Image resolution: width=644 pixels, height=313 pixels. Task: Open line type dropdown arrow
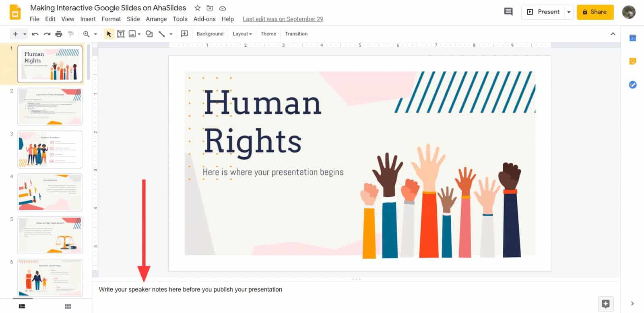pos(171,34)
